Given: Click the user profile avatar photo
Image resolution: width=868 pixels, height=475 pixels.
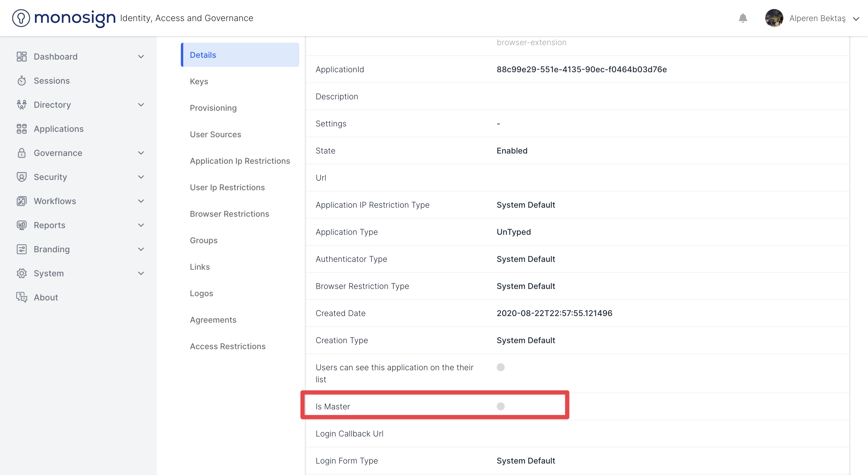Looking at the screenshot, I should (774, 18).
